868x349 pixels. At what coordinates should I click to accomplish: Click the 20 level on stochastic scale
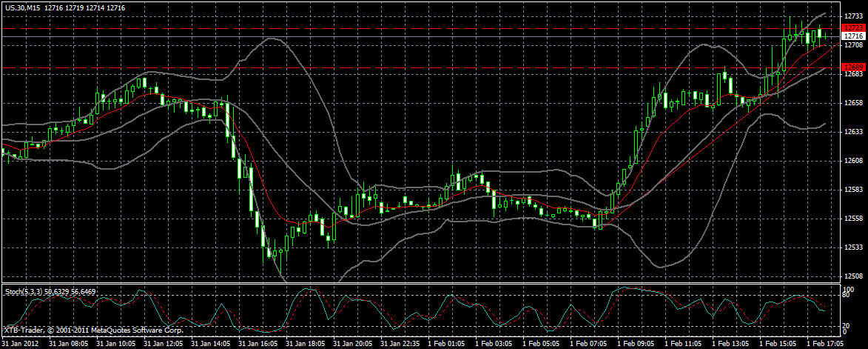coord(847,326)
